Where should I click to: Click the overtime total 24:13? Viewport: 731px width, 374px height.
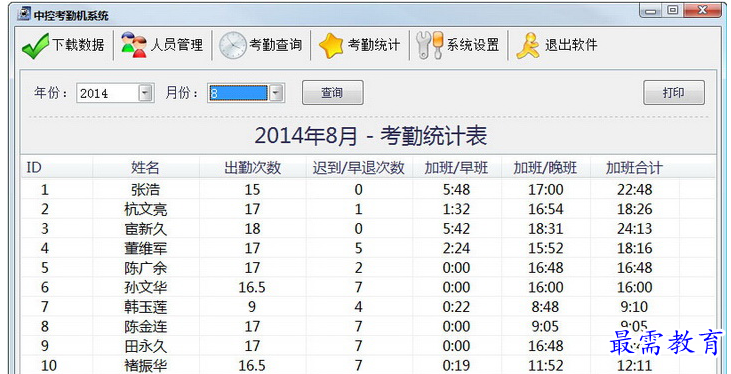[x=634, y=229]
